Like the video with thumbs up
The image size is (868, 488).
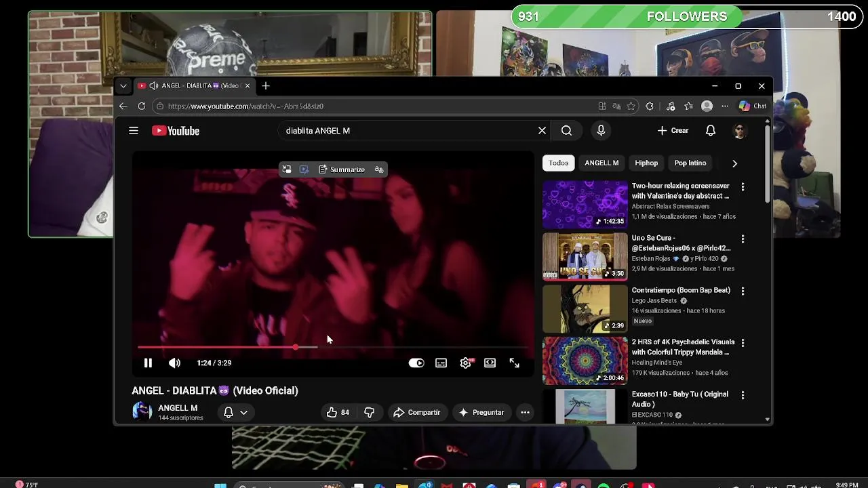pyautogui.click(x=338, y=412)
